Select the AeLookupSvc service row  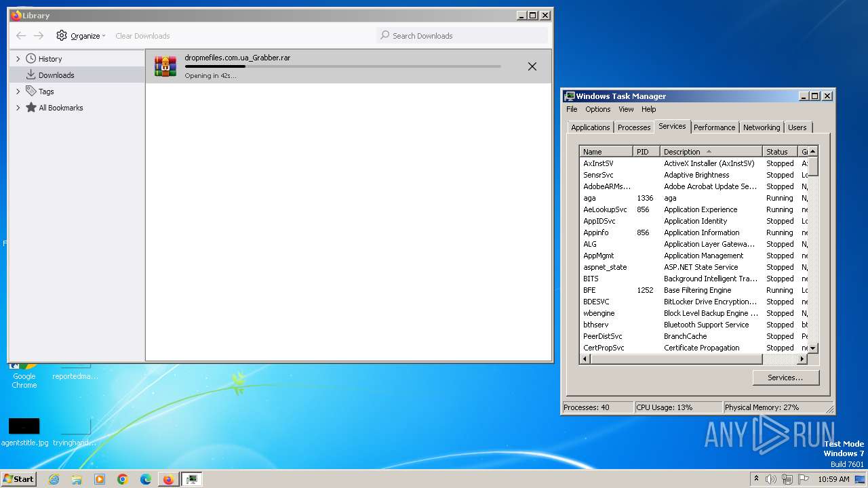694,209
